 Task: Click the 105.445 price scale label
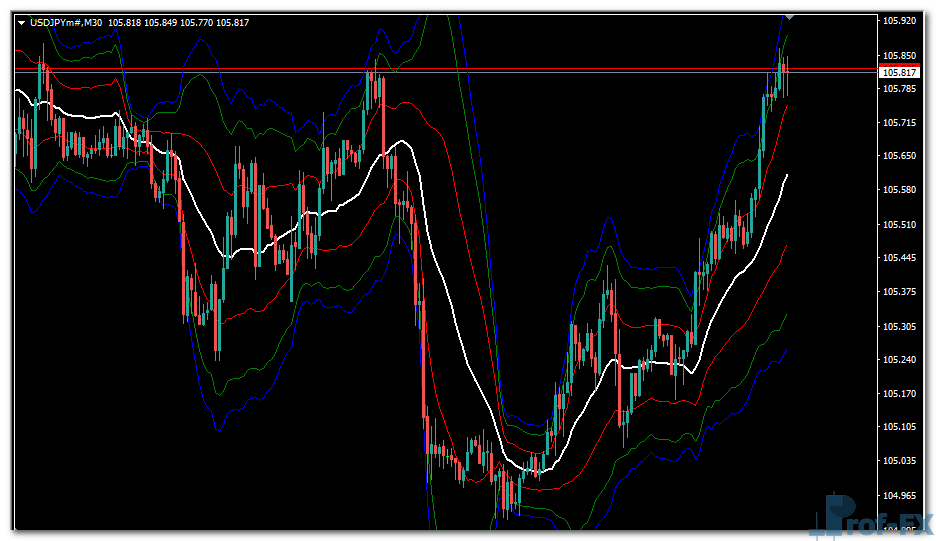coord(900,259)
